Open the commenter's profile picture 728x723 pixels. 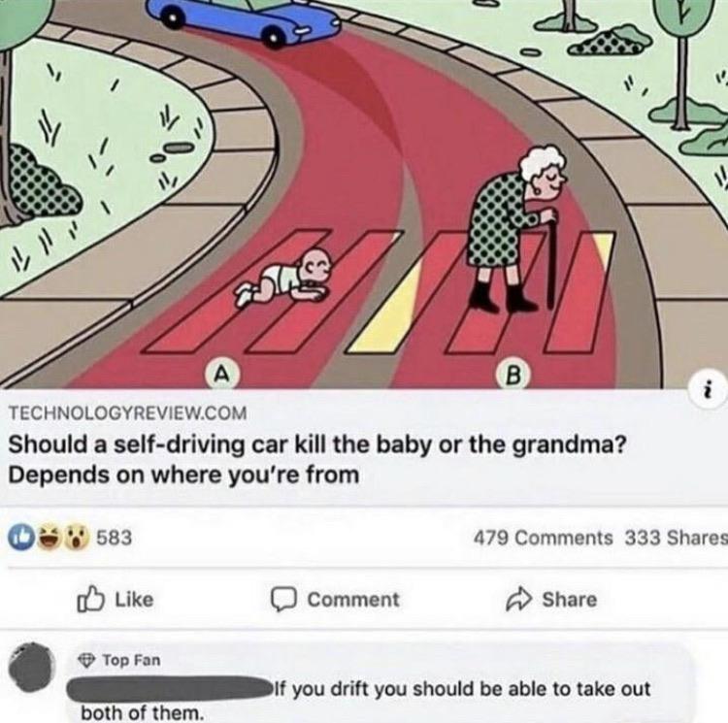pos(32,668)
